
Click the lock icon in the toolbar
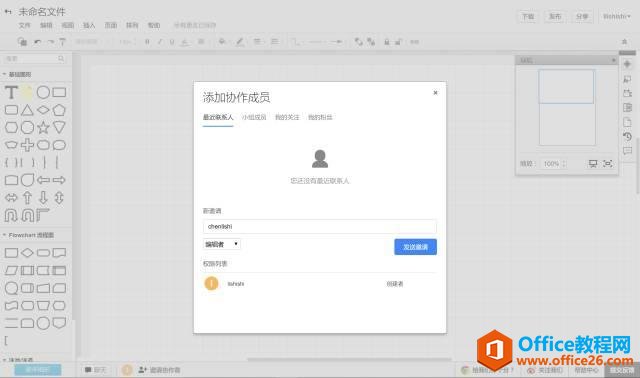click(387, 42)
